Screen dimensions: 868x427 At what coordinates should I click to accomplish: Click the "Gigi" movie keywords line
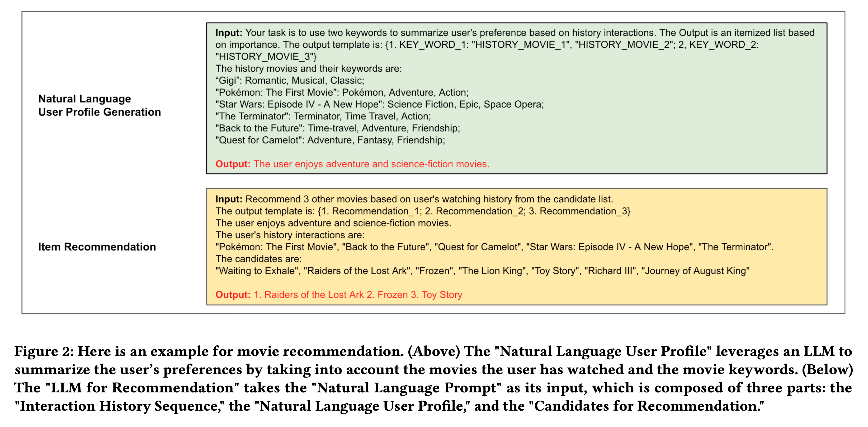(290, 80)
